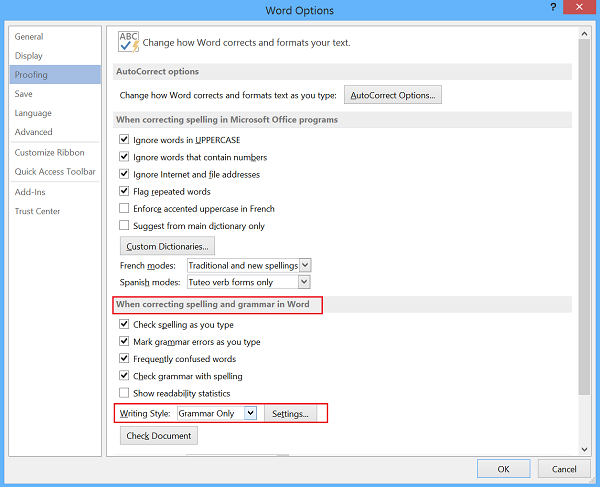The width and height of the screenshot is (600, 487).
Task: Click the Cancel button
Action: pos(564,469)
